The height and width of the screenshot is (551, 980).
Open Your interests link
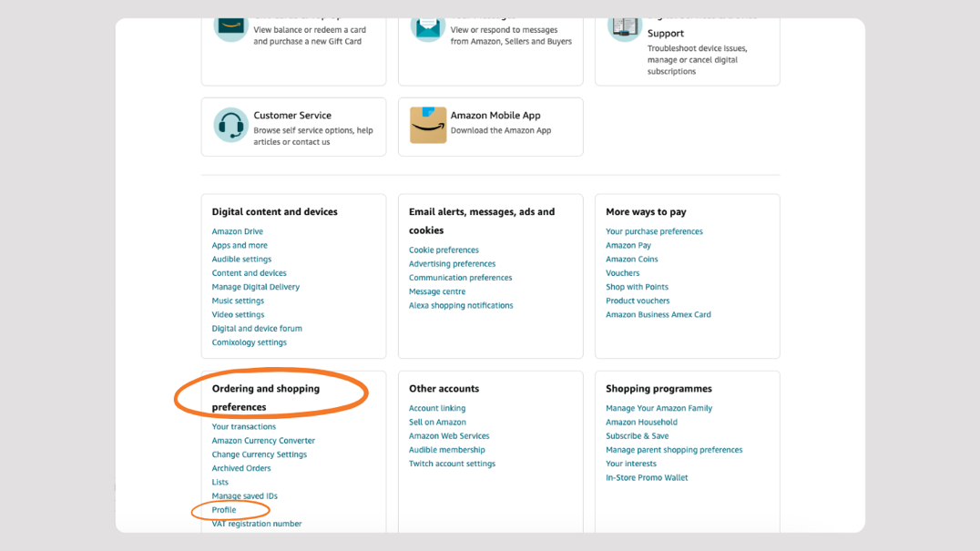coord(630,464)
